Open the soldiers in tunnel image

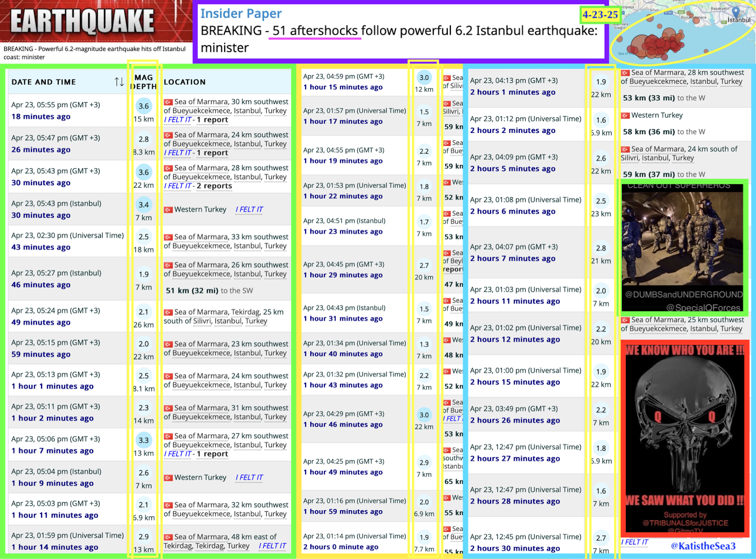683,247
